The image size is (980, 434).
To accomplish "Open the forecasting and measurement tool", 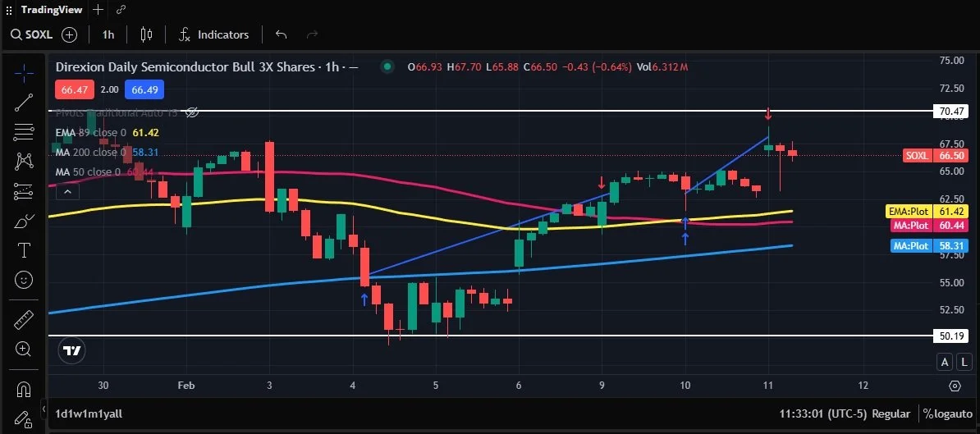I will tap(24, 191).
